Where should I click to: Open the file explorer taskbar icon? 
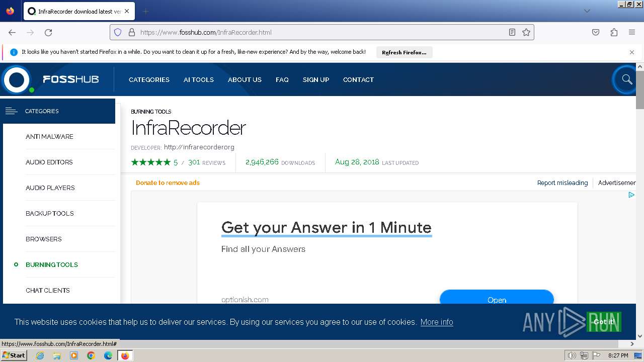coord(57,355)
